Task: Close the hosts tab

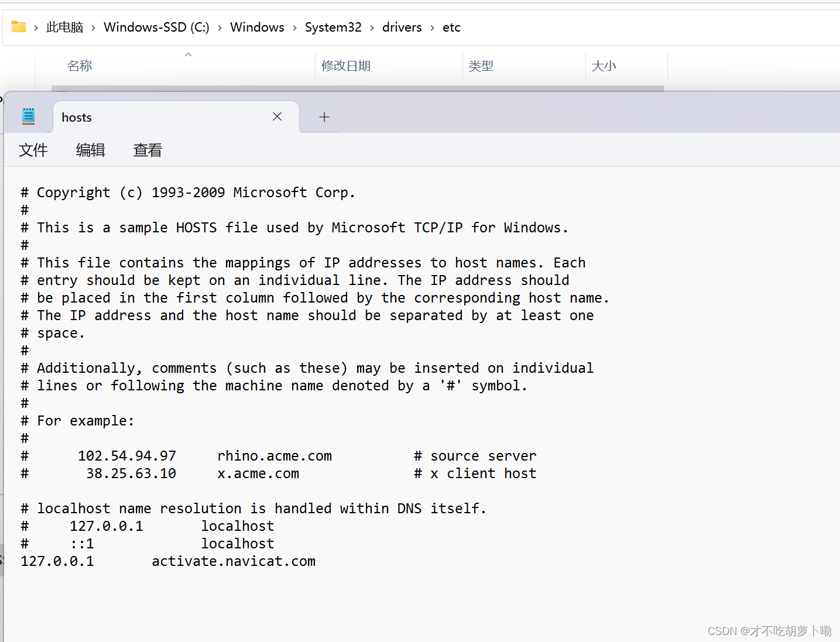Action: [x=277, y=116]
